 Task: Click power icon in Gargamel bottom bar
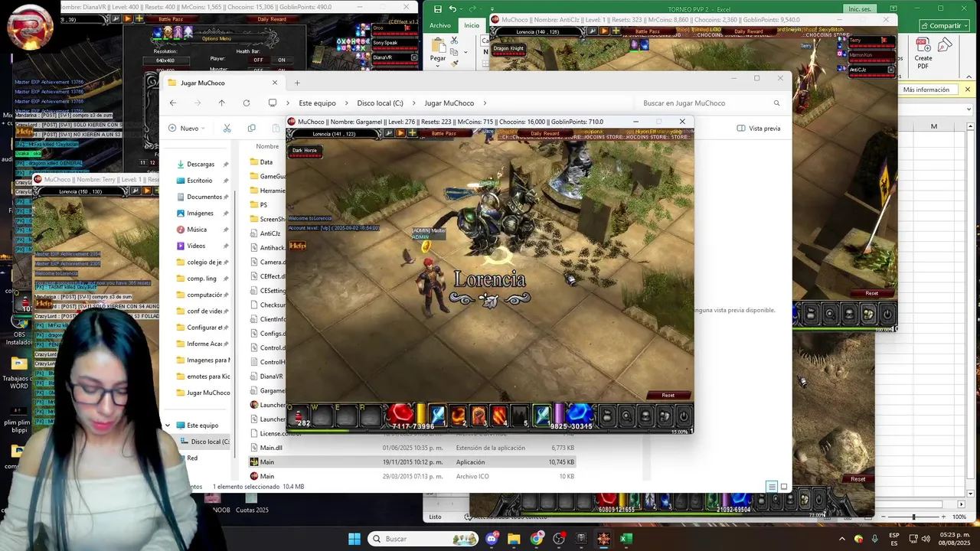pos(684,416)
